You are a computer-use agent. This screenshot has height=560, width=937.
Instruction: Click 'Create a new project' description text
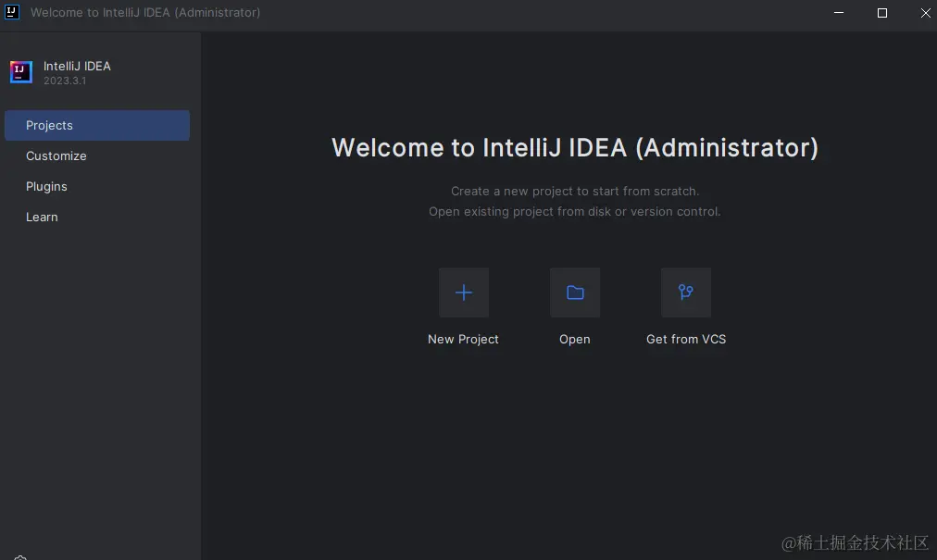tap(575, 192)
